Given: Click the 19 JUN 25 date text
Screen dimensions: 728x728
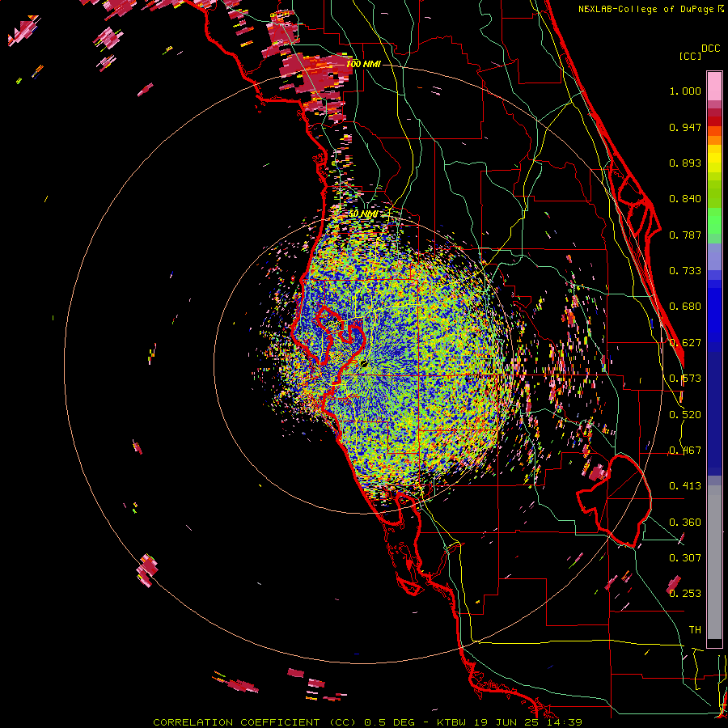Looking at the screenshot, I should (506, 722).
